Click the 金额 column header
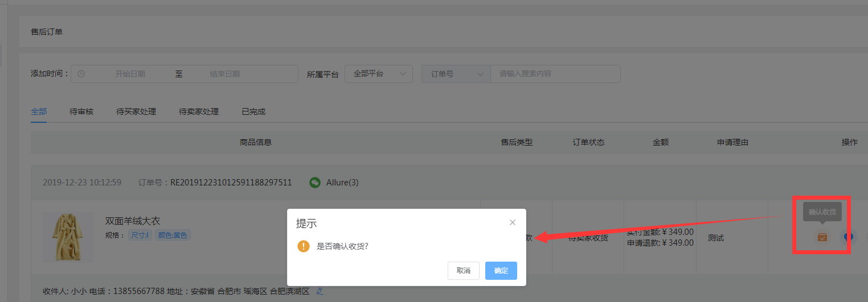The width and height of the screenshot is (868, 302). coord(661,142)
